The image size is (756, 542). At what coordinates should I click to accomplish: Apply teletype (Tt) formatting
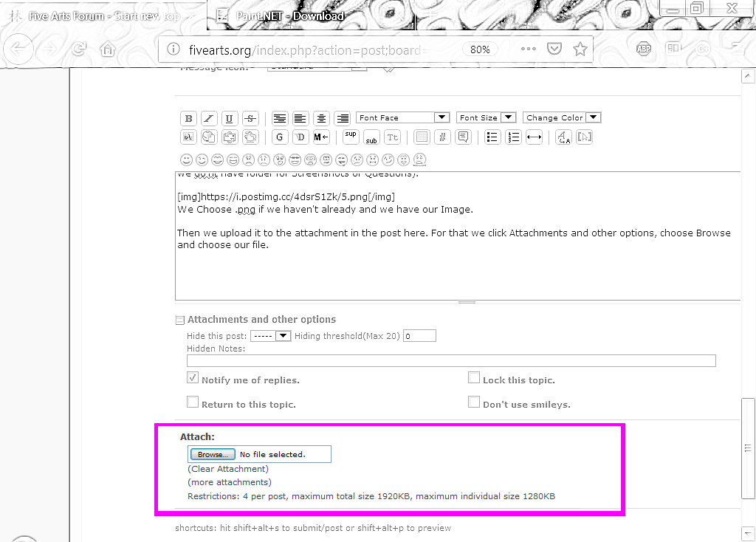[393, 137]
